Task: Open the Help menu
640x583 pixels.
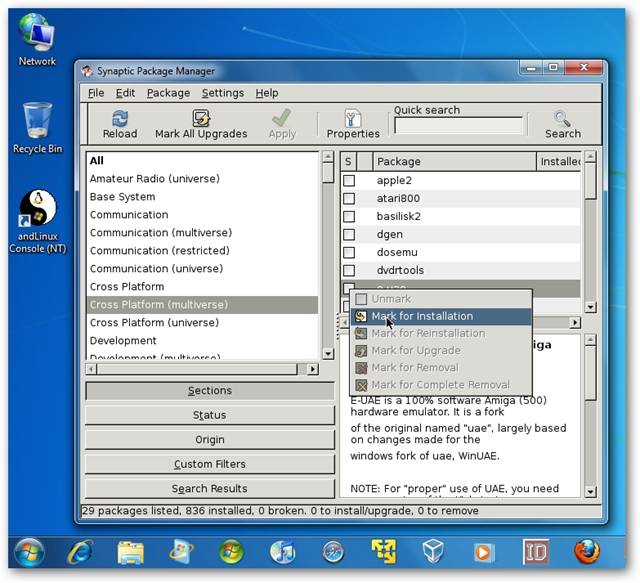Action: coord(267,93)
